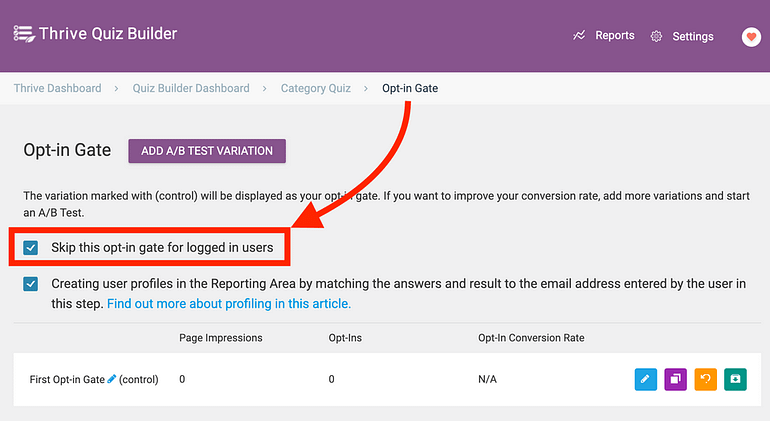Open the Category Quiz breadcrumb
This screenshot has height=421, width=770.
pos(316,88)
